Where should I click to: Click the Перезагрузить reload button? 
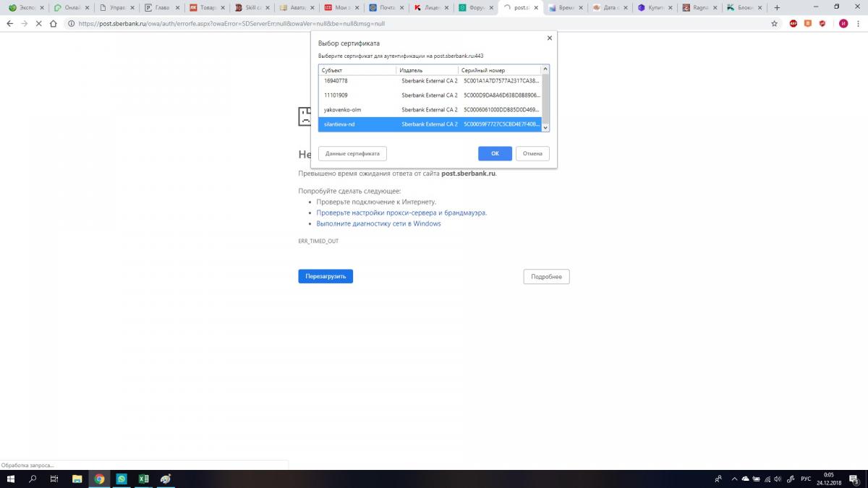325,276
